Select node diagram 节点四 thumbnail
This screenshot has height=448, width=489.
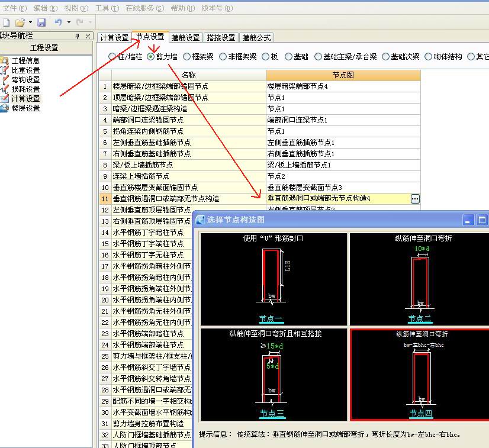(x=420, y=374)
